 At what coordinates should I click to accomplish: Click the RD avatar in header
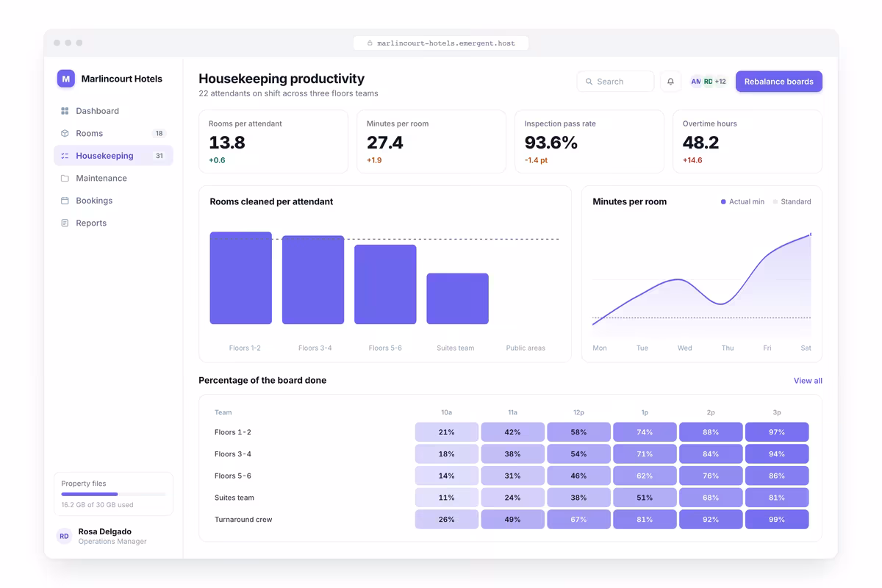click(x=708, y=82)
